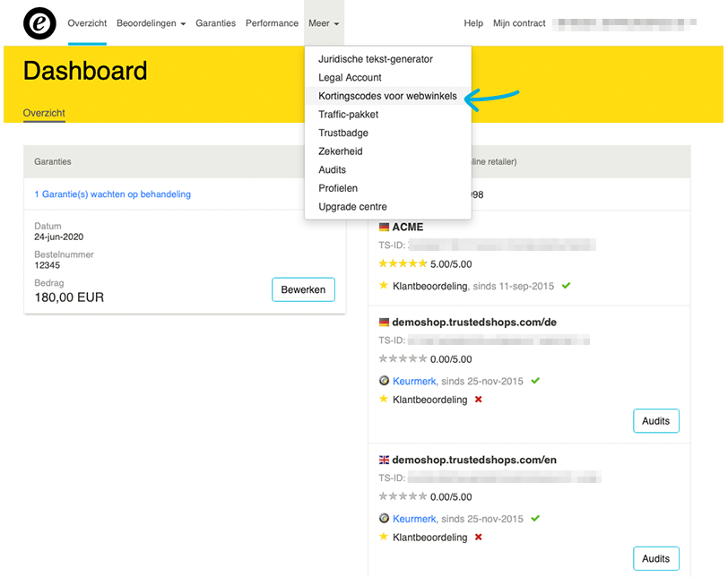The height and width of the screenshot is (577, 728).
Task: Click the ACME shop name
Action: pyautogui.click(x=408, y=228)
